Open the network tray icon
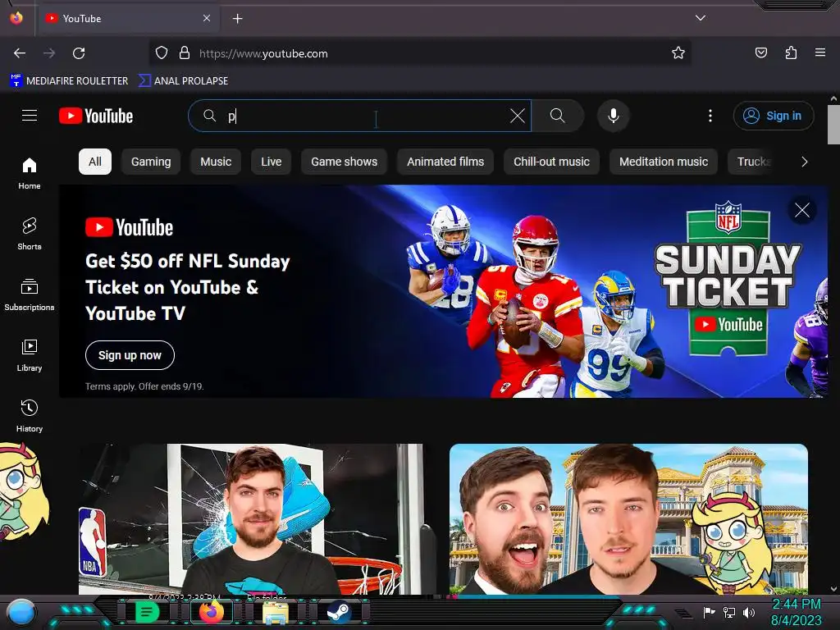This screenshot has width=840, height=630. coord(728,612)
